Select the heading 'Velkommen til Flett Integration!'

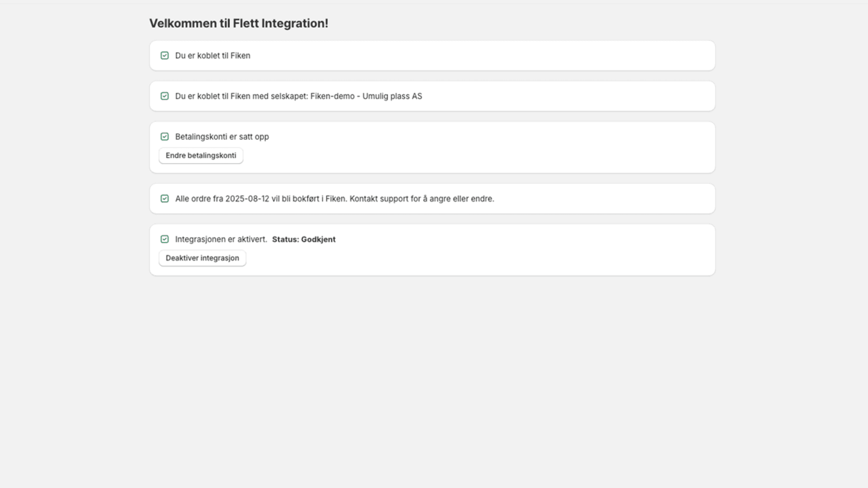click(239, 23)
